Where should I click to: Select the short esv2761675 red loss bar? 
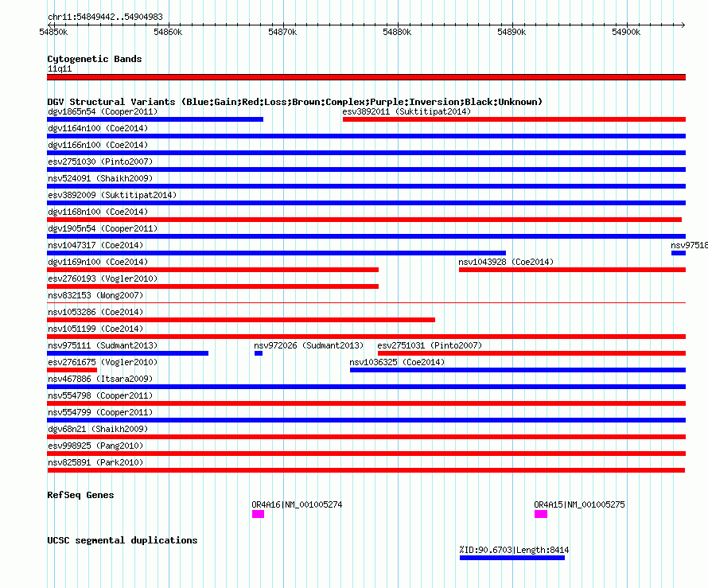72,370
